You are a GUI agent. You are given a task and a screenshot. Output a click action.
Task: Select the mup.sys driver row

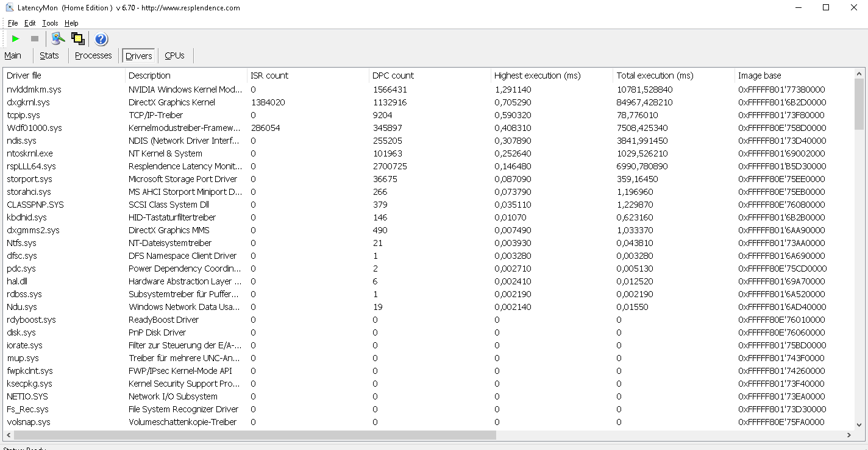pyautogui.click(x=429, y=358)
